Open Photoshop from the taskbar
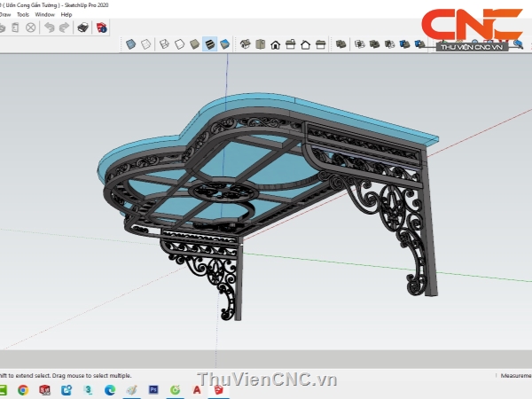Viewport: 532px width, 399px height. point(153,389)
